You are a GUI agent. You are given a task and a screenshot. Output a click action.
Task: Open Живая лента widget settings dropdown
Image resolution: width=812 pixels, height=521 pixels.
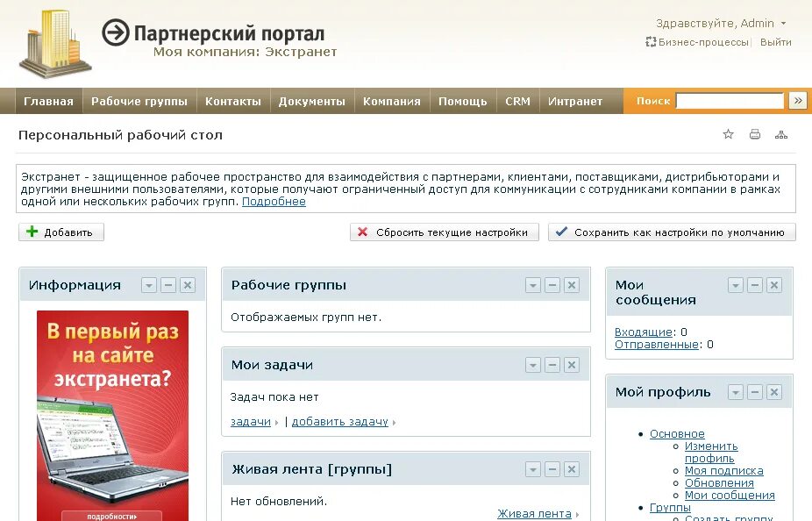(533, 469)
